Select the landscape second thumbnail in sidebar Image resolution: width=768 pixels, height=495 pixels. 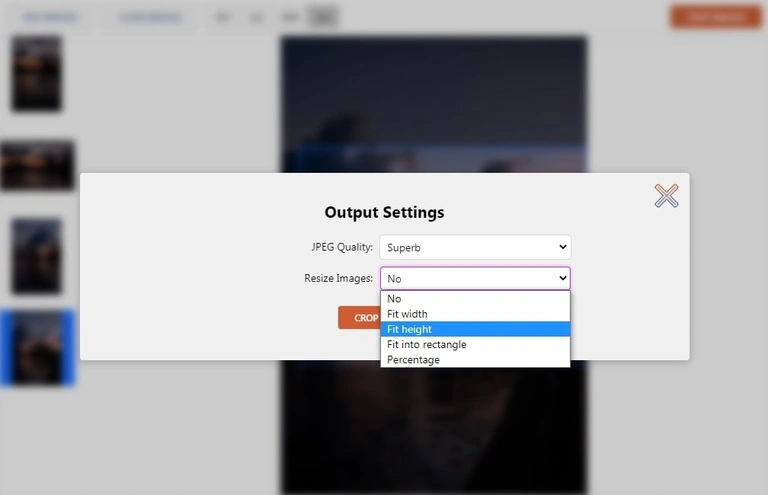37,165
